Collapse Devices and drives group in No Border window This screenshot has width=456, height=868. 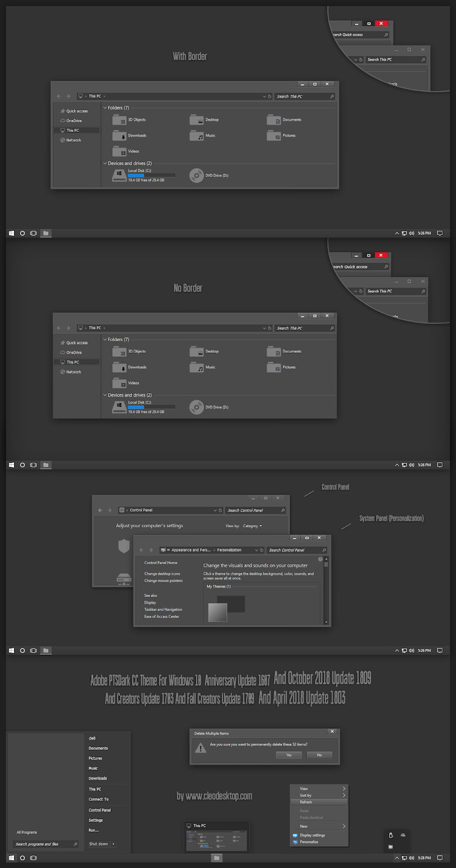pos(105,395)
